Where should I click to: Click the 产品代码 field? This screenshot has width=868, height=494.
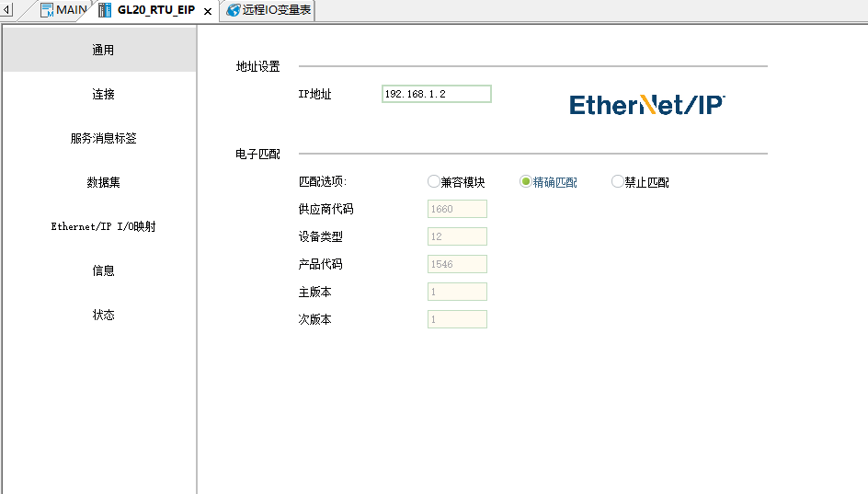pos(457,264)
